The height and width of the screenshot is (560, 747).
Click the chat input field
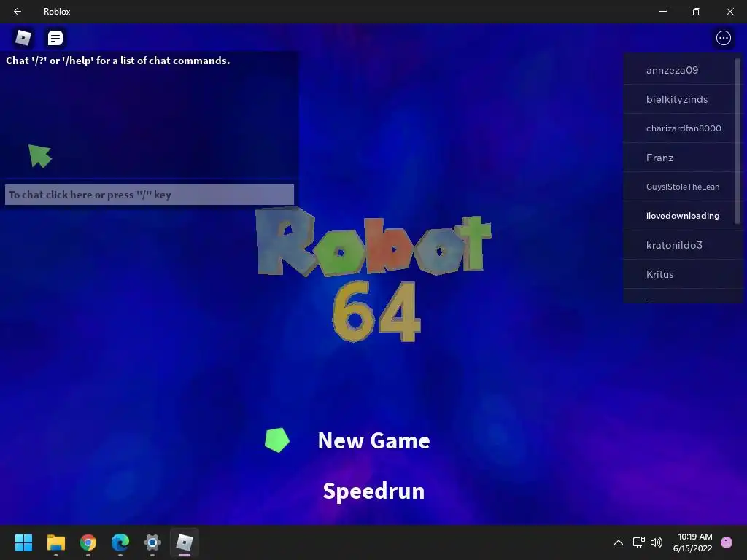[x=149, y=195]
